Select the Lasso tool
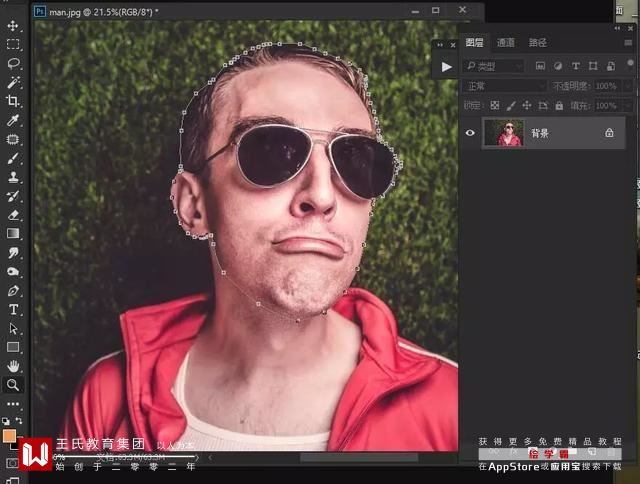Viewport: 640px width, 484px height. click(x=13, y=63)
